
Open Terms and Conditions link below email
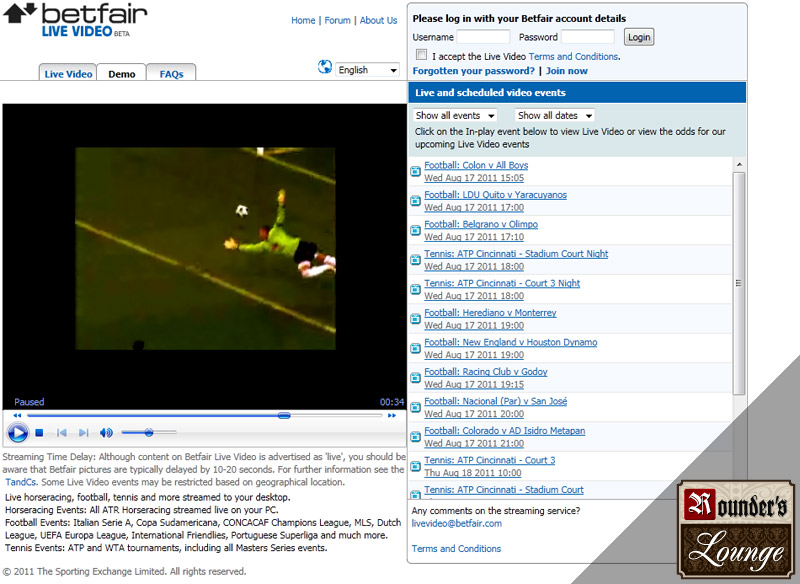pyautogui.click(x=456, y=549)
